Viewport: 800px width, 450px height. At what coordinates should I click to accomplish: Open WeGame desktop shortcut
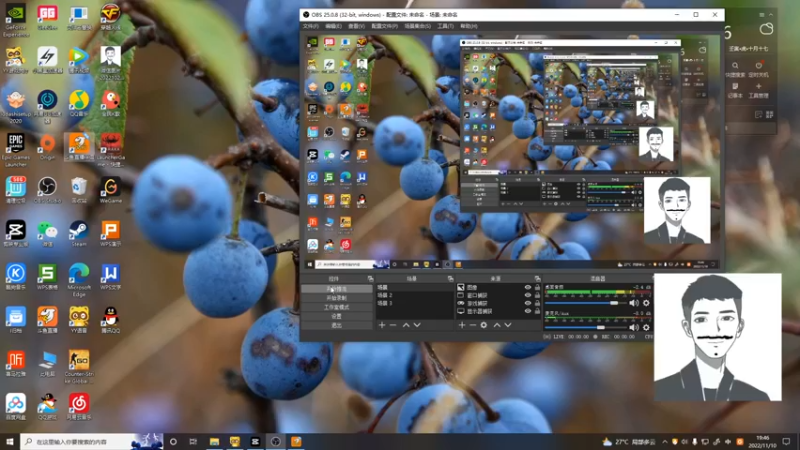110,189
